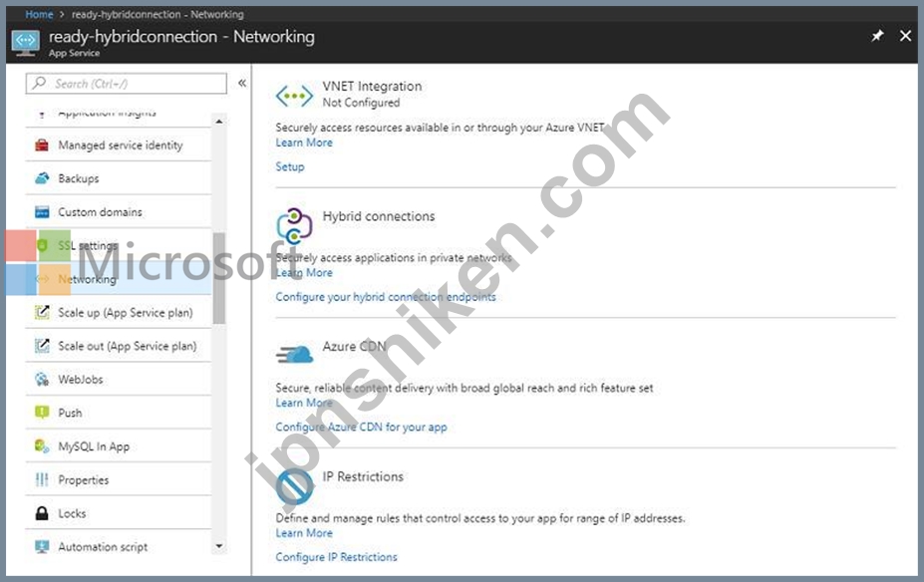Open Learn More under Azure CDN
This screenshot has width=924, height=582.
(304, 403)
